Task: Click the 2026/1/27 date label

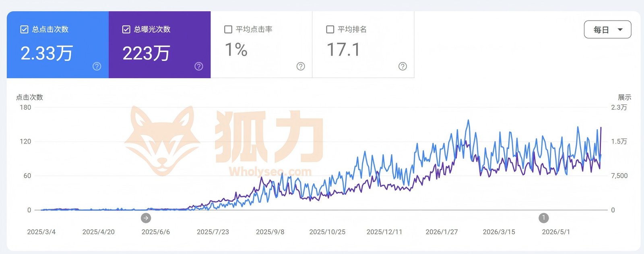Action: [x=442, y=232]
